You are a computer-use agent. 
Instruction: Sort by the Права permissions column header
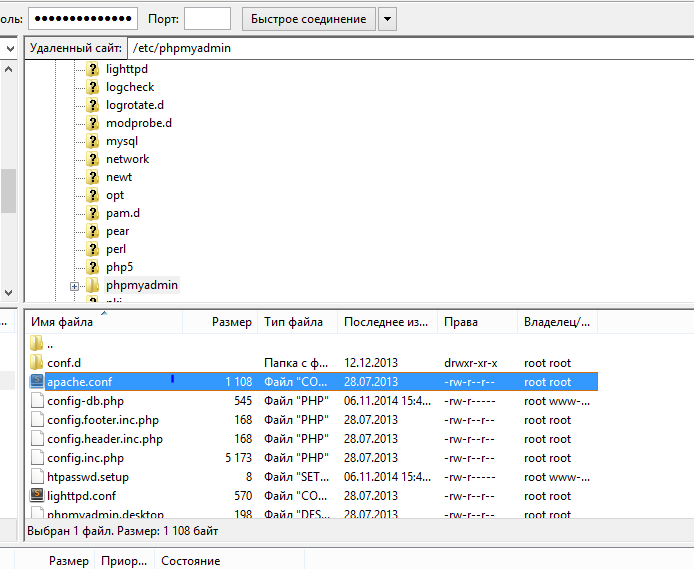coord(460,322)
